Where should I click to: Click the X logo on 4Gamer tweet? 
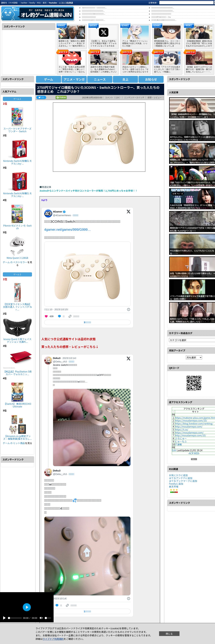[x=128, y=211]
